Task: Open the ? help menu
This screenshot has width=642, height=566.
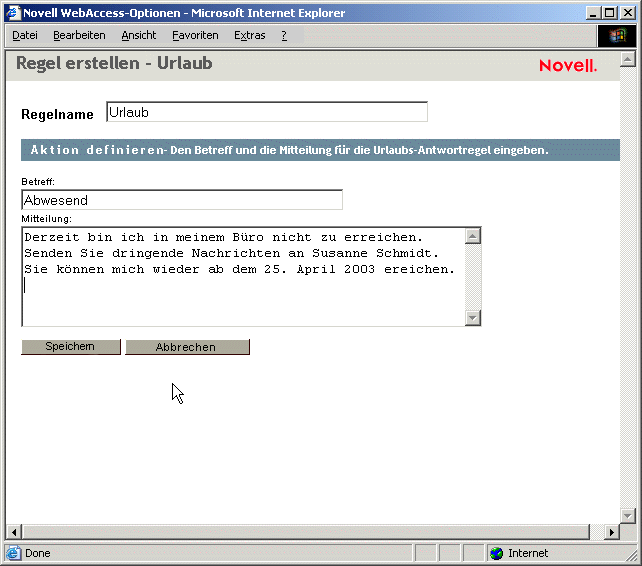Action: point(284,36)
